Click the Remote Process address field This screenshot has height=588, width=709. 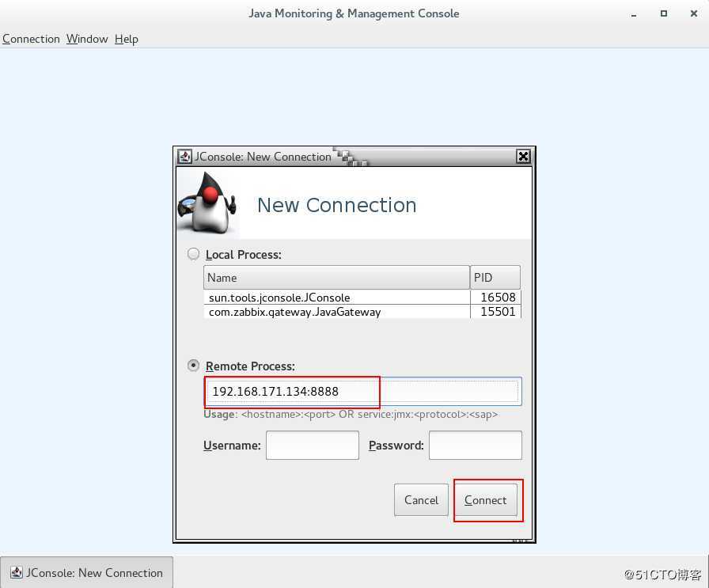362,391
